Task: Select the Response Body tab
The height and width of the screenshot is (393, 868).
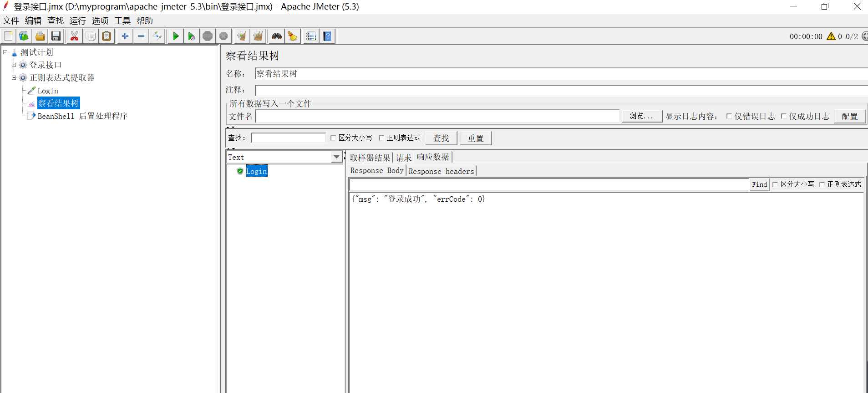Action: 377,171
